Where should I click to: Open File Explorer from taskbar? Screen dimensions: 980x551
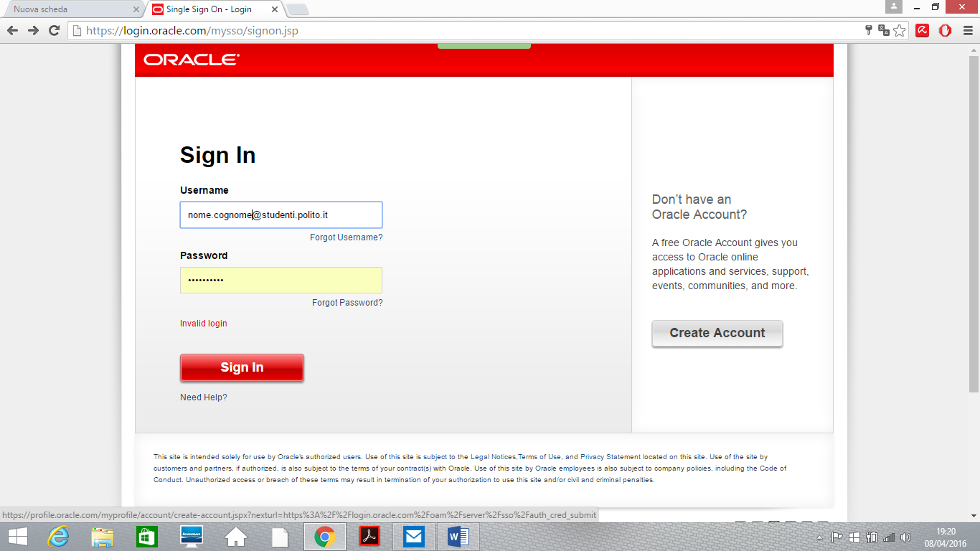click(103, 537)
